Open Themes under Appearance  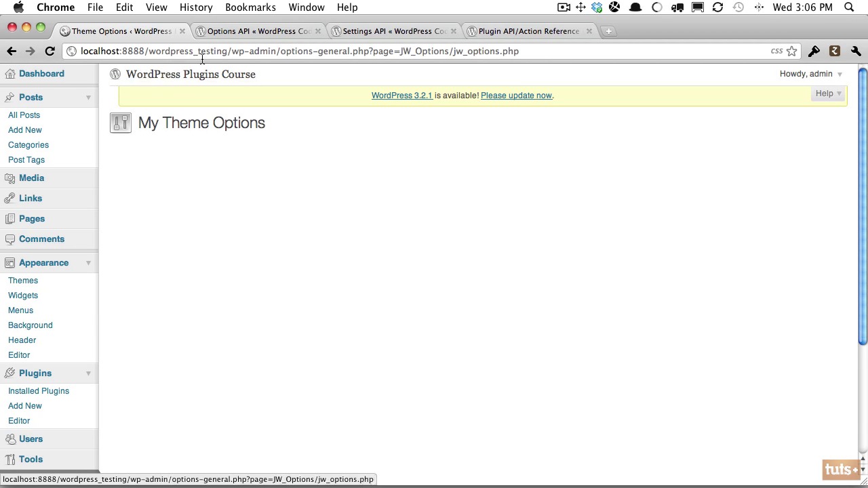(23, 281)
